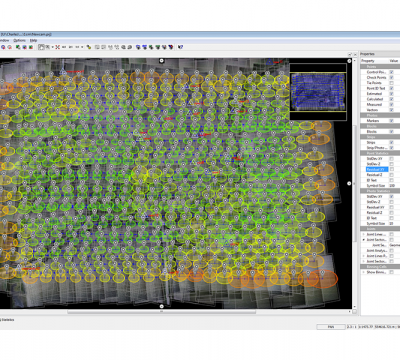Click the zoom-in magnifier toolbar icon
The width and height of the screenshot is (400, 360).
123,47
